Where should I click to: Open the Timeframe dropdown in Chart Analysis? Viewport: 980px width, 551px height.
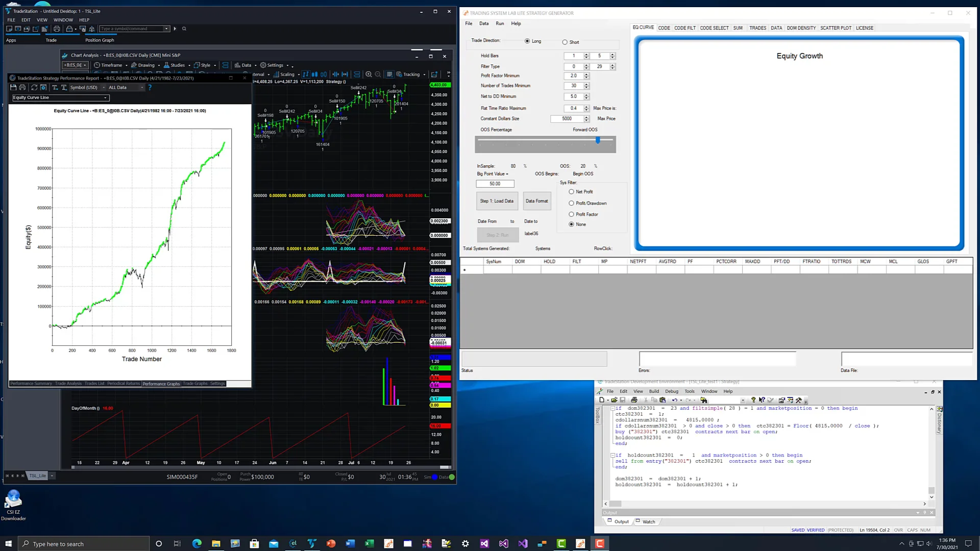click(111, 65)
